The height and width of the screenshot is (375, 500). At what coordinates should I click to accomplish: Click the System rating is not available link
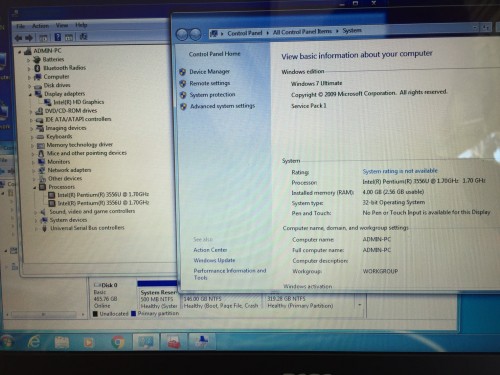point(400,171)
